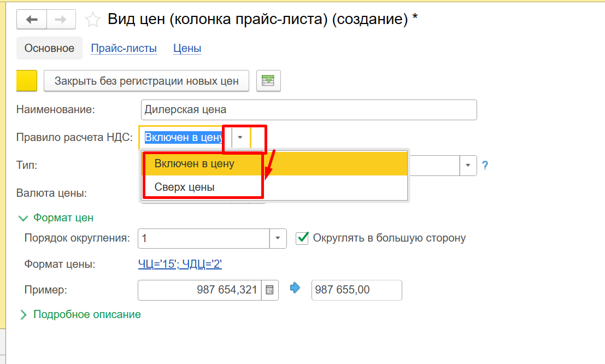Toggle the 'Округлять в большую сторону' checkbox
The width and height of the screenshot is (605, 364).
coord(302,238)
